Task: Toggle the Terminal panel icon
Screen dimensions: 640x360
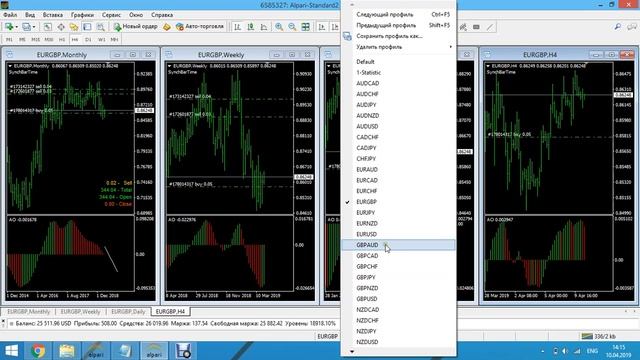Action: [87, 27]
